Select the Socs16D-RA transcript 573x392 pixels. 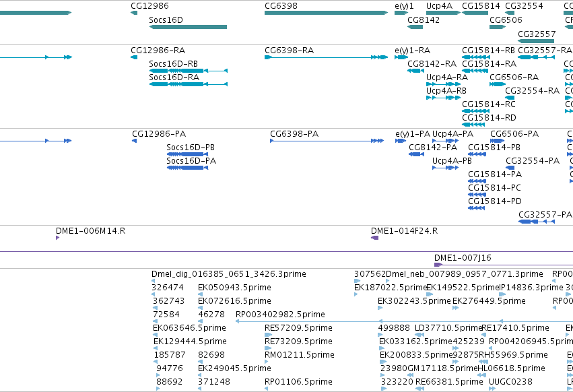click(189, 84)
